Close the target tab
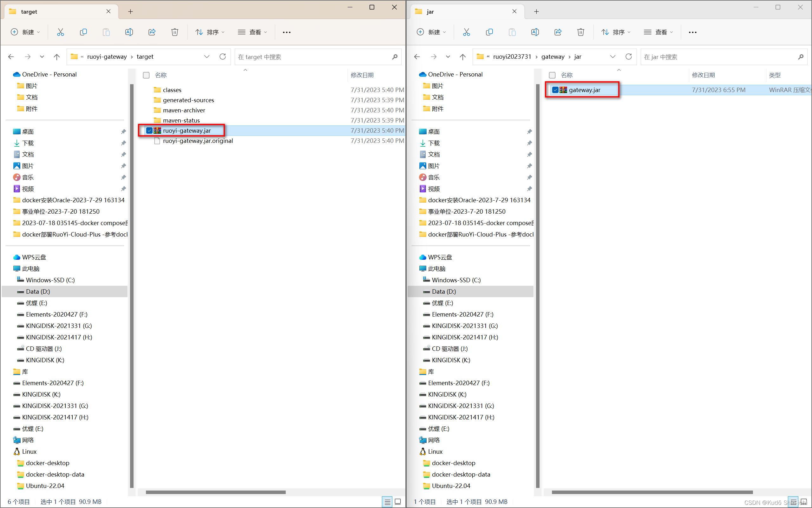Screen dimensions: 812x508 (108, 11)
